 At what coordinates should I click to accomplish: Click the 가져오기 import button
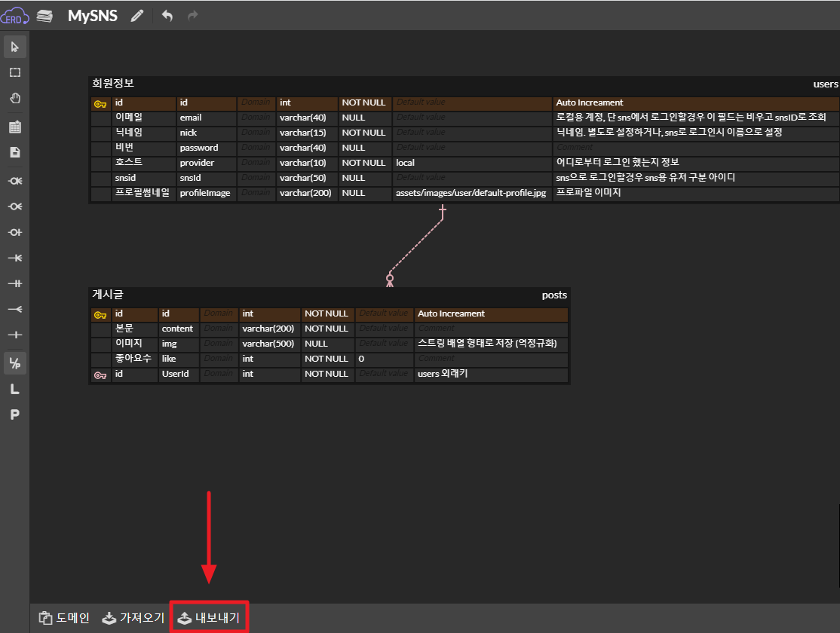pyautogui.click(x=133, y=618)
